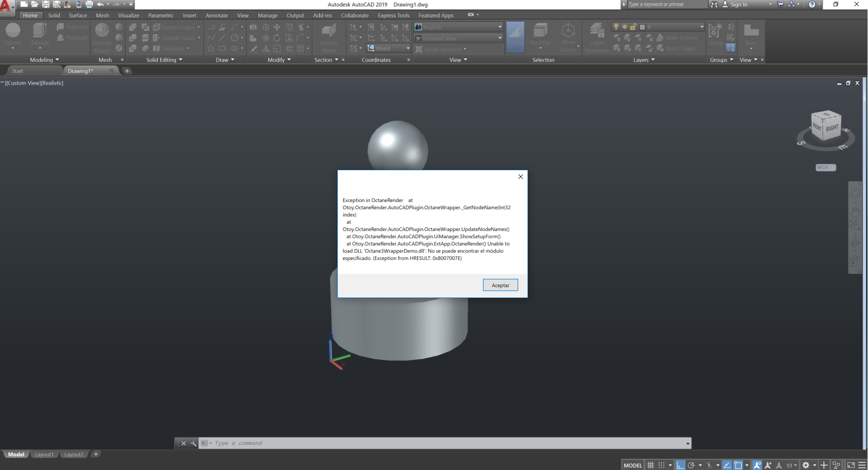Click the Group objects tool
Image resolution: width=868 pixels, height=470 pixels.
716,34
